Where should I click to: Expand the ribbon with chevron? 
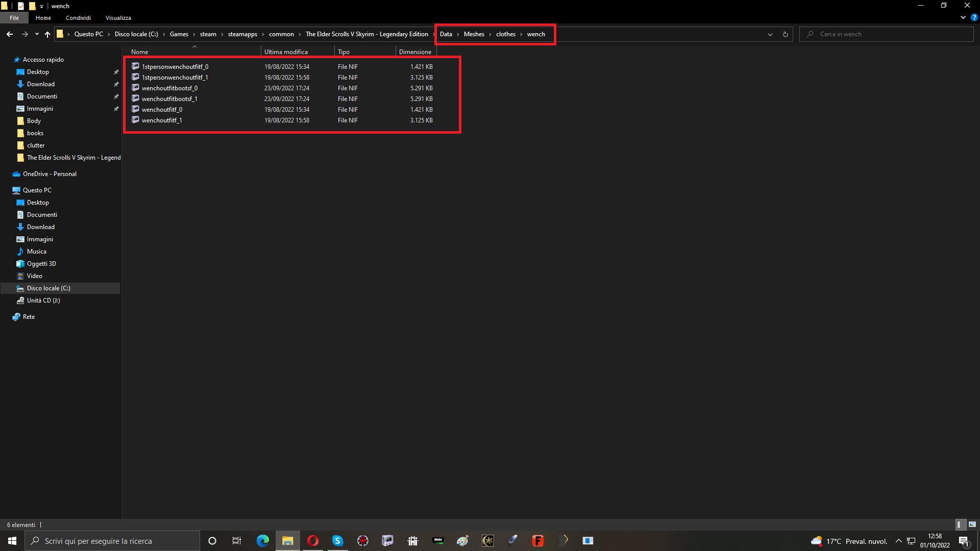point(963,17)
